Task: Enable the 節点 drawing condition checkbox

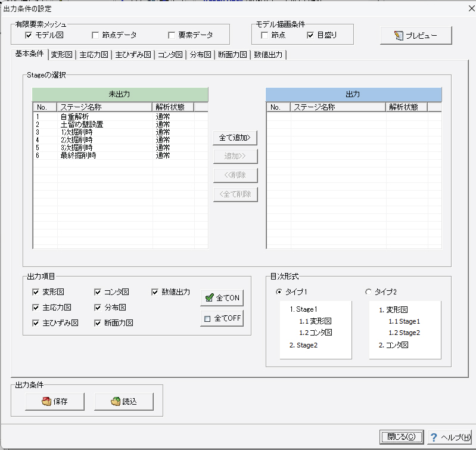Action: pos(265,35)
